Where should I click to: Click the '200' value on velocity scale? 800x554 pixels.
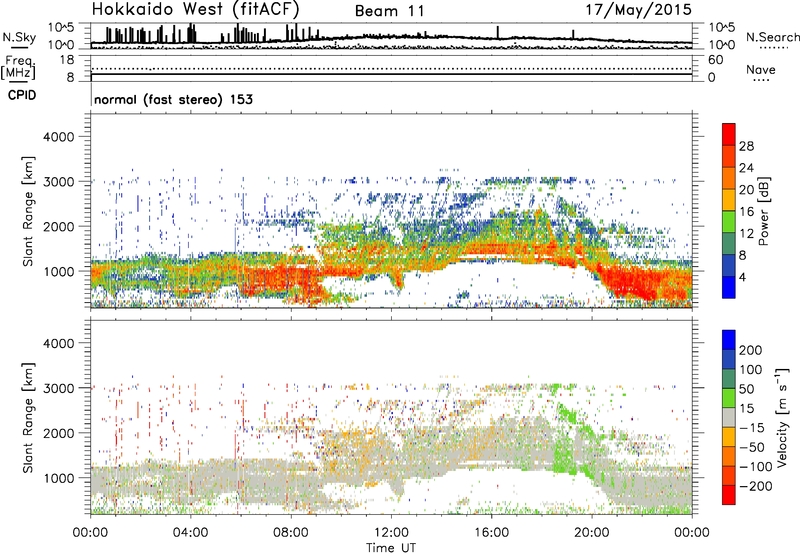[x=751, y=350]
